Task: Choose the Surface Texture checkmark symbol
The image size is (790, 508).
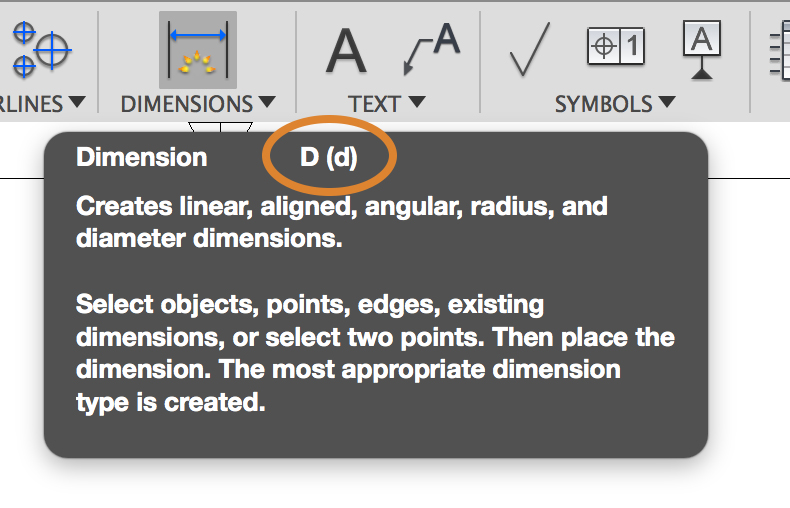Action: (530, 50)
